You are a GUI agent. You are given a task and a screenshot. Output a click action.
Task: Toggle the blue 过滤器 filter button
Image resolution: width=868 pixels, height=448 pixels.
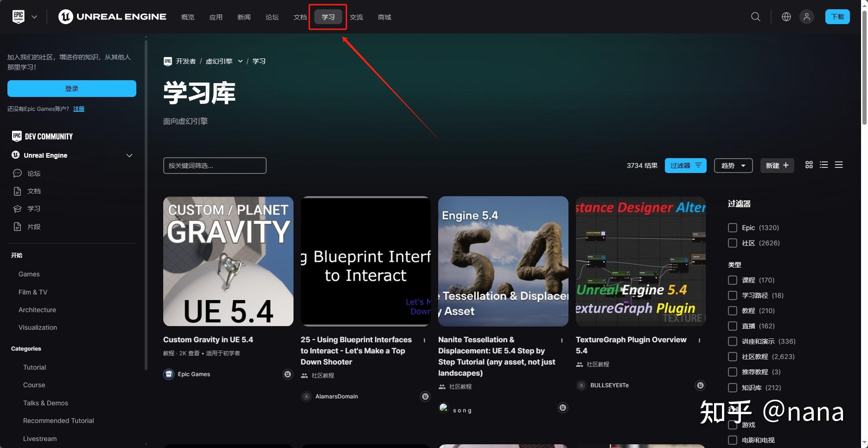tap(685, 166)
